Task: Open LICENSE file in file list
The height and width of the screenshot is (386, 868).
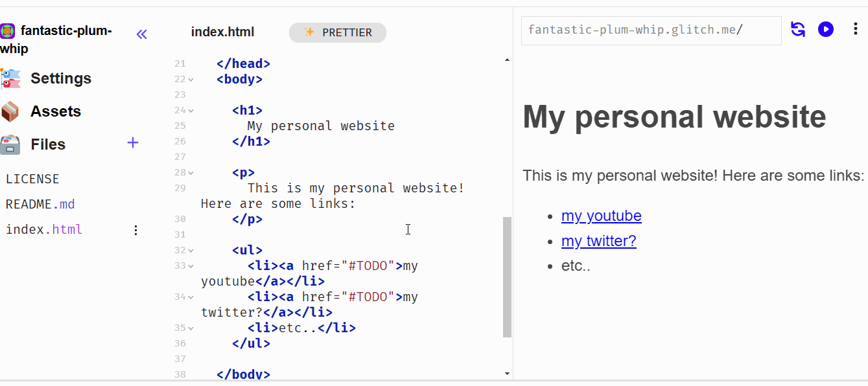Action: point(32,179)
